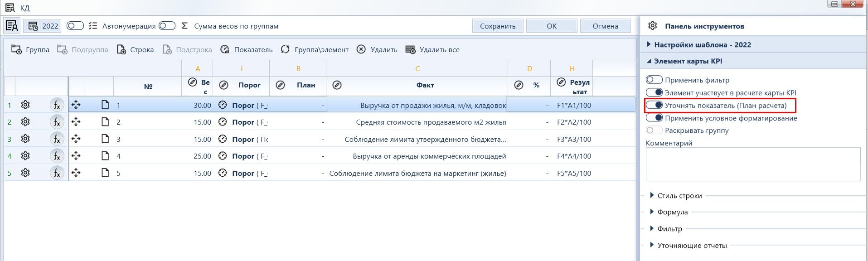Click the № column header
The width and height of the screenshot is (868, 261).
coord(148,86)
